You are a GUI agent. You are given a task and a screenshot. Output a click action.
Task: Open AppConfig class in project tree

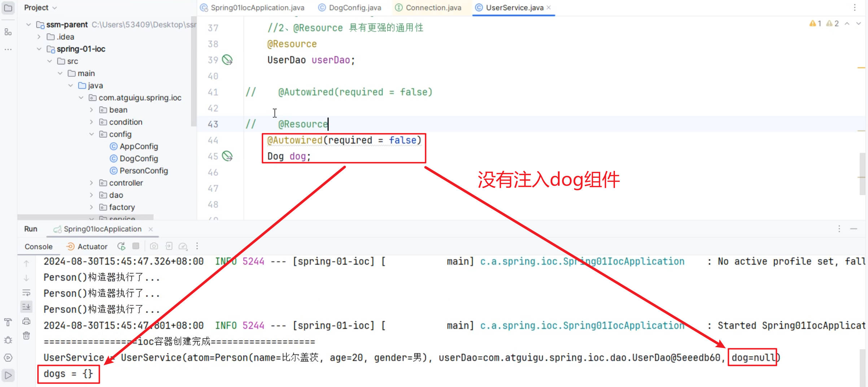point(139,146)
